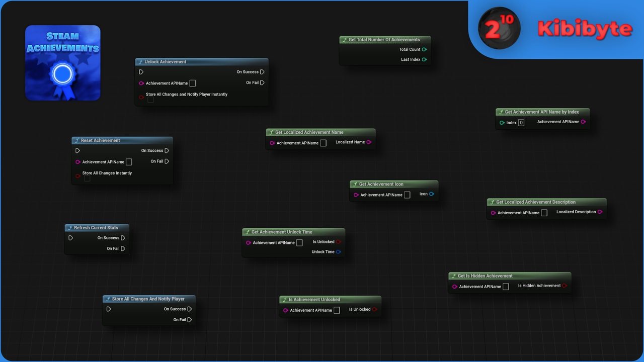Viewport: 644px width, 362px height.
Task: Click the Last Index output pin
Action: [x=424, y=59]
